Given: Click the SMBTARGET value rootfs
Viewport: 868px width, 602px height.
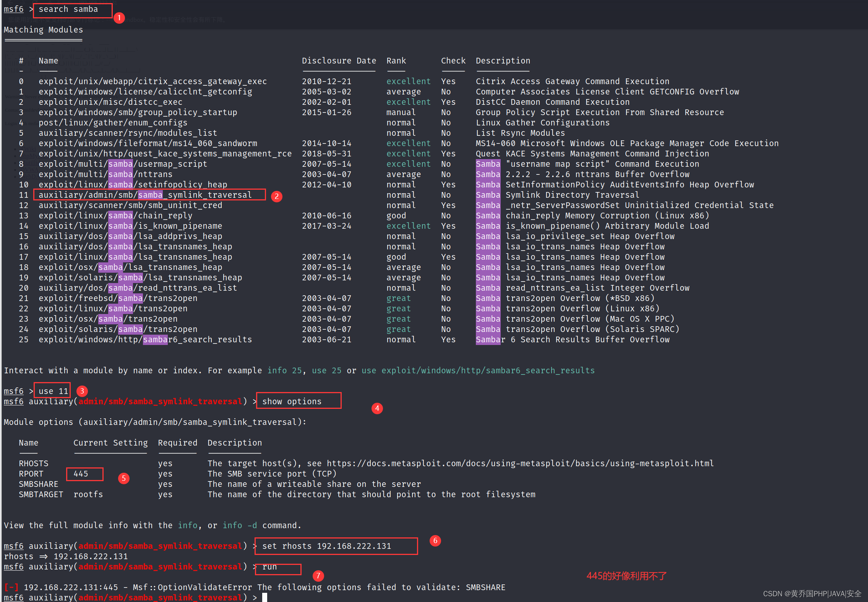Looking at the screenshot, I should coord(88,495).
